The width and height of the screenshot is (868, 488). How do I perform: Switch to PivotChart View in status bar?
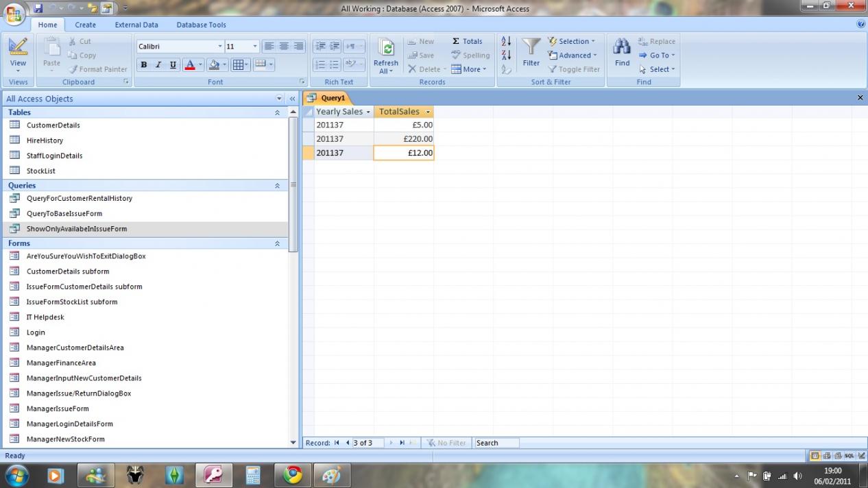click(x=838, y=456)
